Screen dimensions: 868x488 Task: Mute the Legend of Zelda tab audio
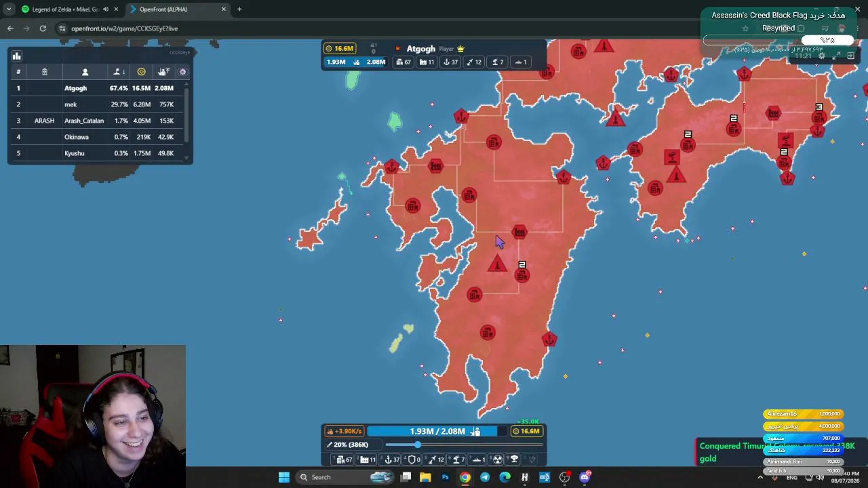click(x=105, y=9)
